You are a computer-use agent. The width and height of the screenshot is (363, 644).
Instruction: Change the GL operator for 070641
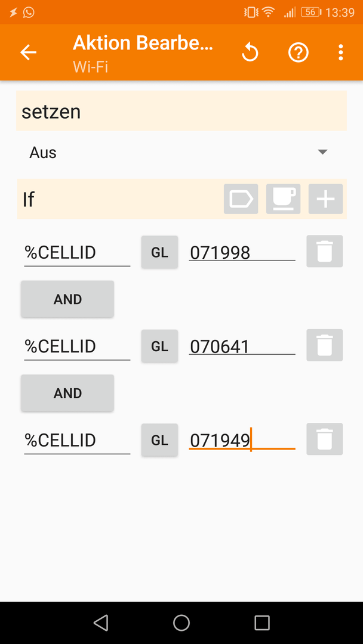point(159,346)
